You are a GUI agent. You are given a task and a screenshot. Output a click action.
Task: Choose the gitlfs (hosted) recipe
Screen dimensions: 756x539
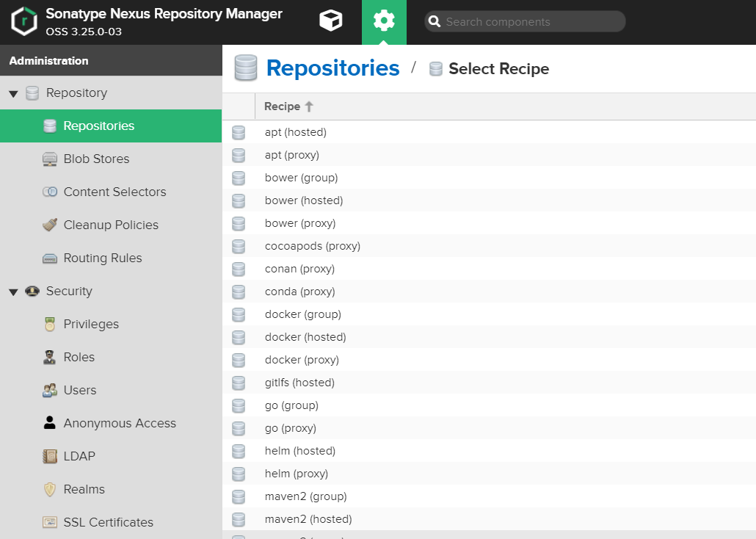(x=489, y=383)
